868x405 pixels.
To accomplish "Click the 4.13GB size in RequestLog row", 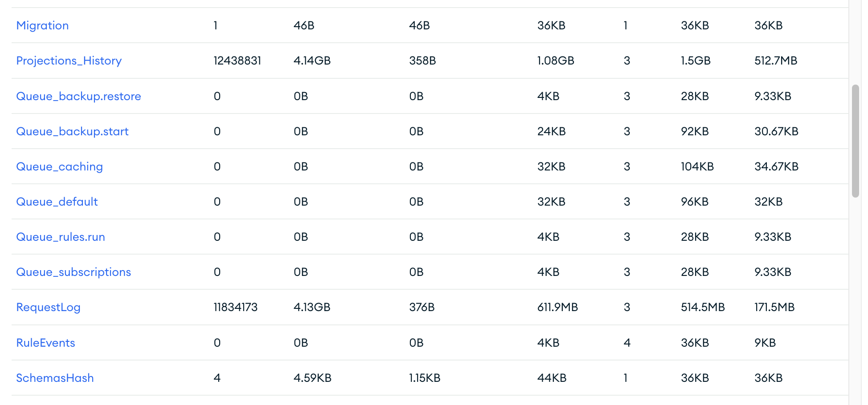I will (x=312, y=307).
